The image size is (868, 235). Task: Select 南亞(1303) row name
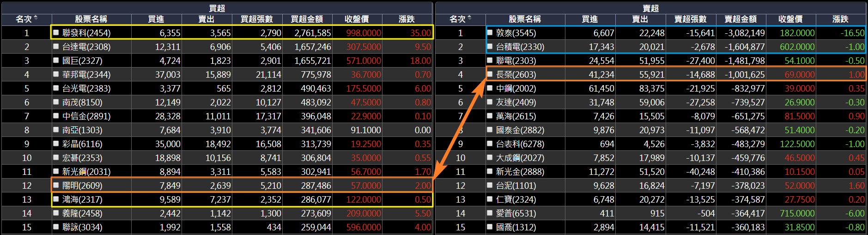point(82,130)
